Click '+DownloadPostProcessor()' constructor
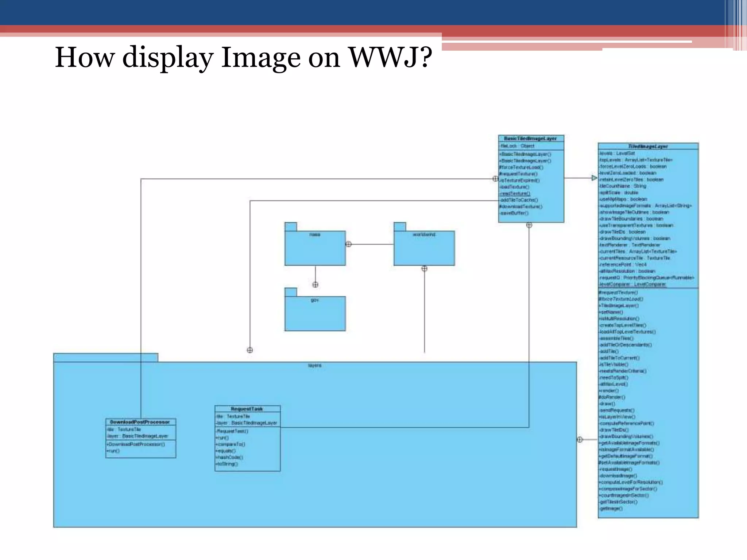Screen dimensions: 747x560 136,444
